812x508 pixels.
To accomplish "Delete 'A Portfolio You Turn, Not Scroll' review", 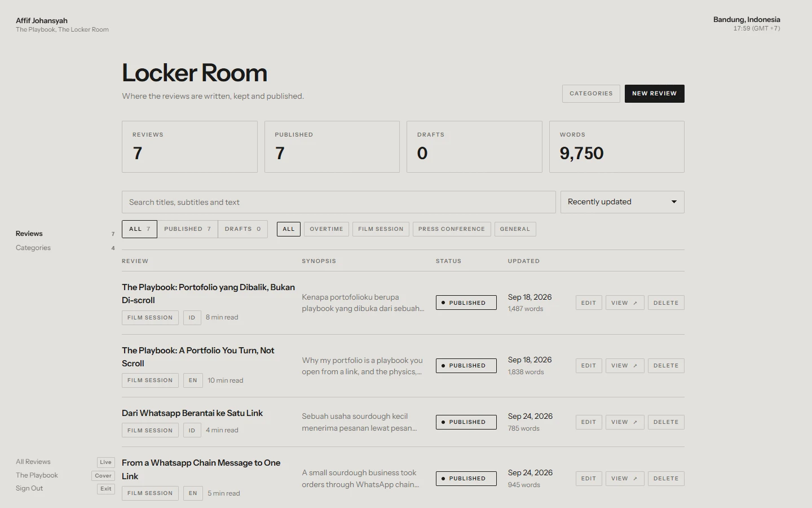I will pos(666,366).
